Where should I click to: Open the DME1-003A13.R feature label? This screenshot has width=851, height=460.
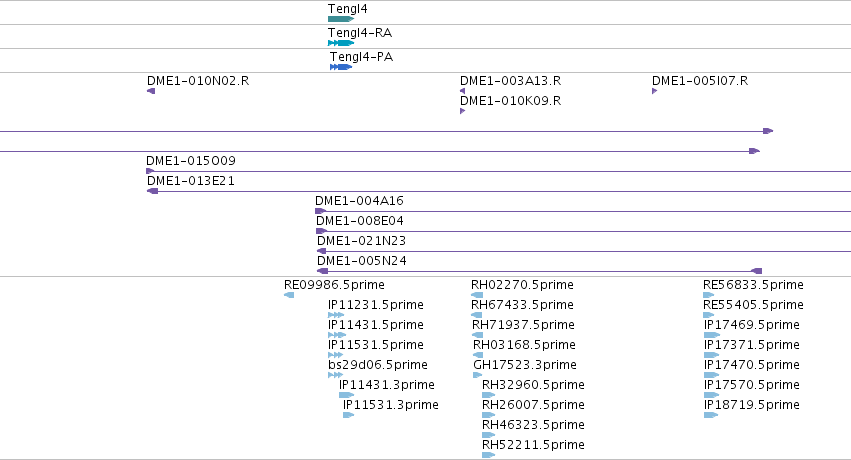coord(511,81)
